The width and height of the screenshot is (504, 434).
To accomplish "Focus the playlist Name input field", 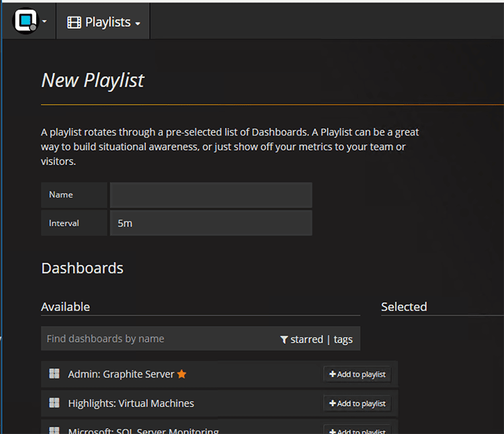I will [210, 195].
